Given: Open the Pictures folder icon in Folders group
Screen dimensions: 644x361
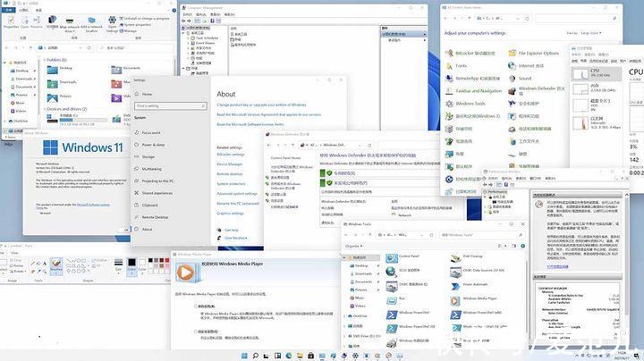Looking at the screenshot, I should (x=53, y=98).
